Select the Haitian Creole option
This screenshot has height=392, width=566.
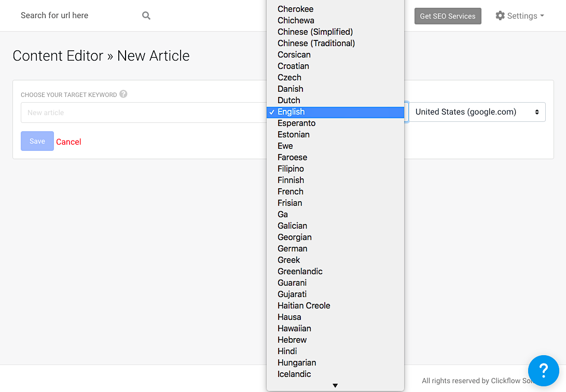pyautogui.click(x=335, y=306)
